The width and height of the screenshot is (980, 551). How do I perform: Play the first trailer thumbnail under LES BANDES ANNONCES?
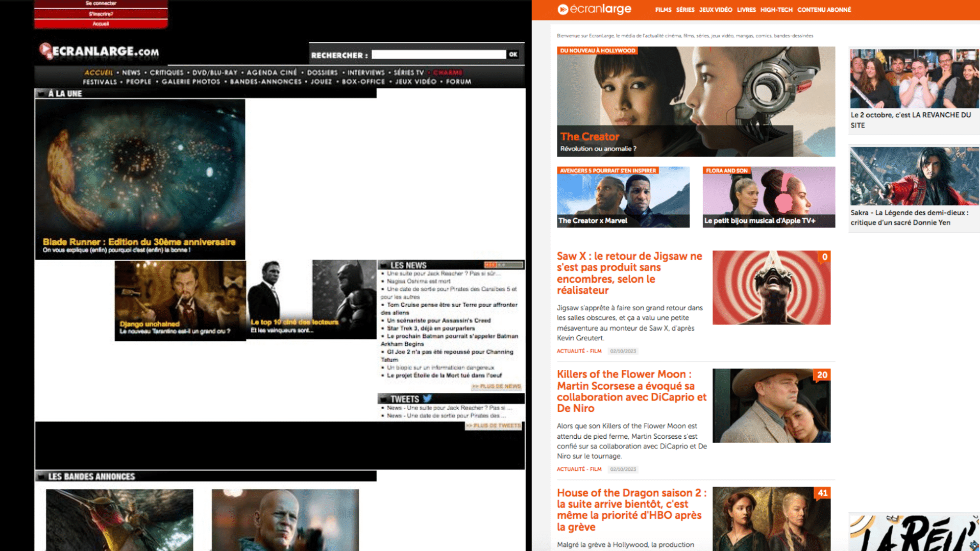[119, 520]
